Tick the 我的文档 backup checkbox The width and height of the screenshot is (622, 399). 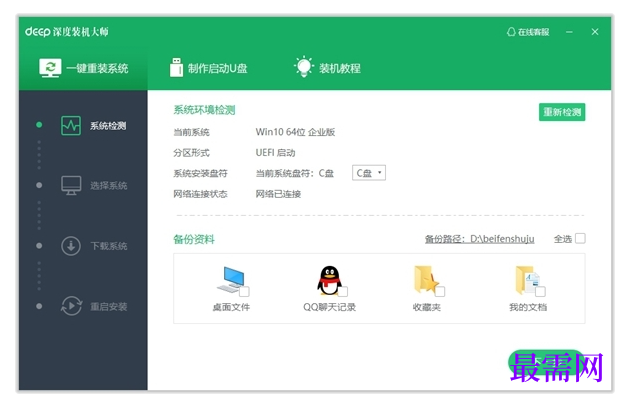[540, 292]
